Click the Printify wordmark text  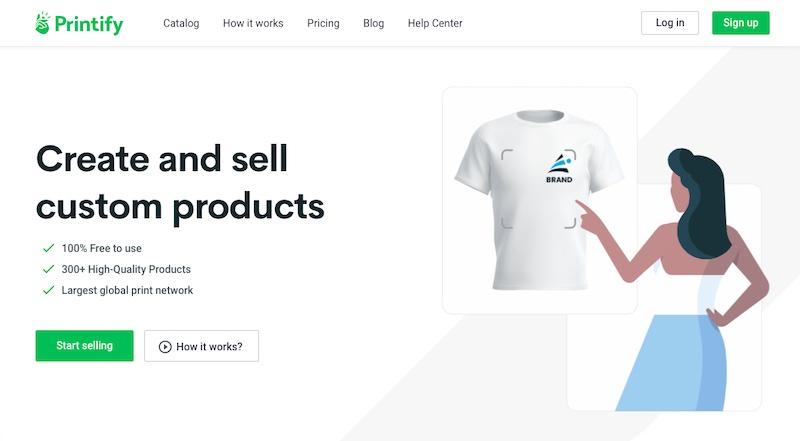tap(89, 24)
